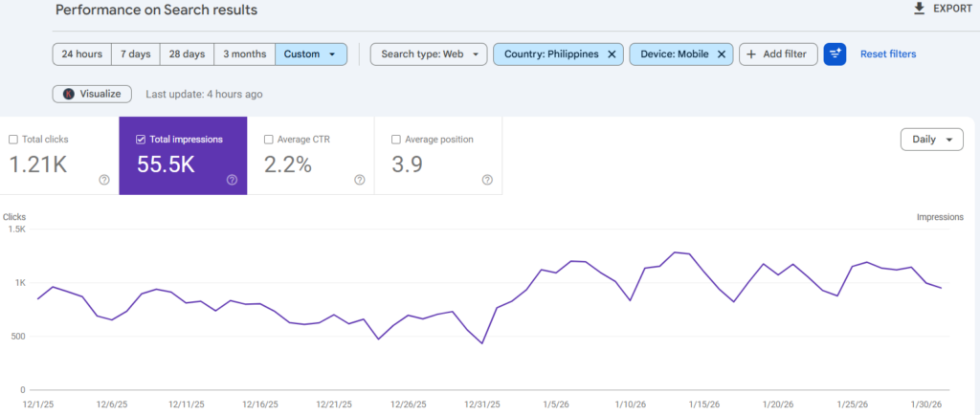The height and width of the screenshot is (415, 980).
Task: Open the Custom date range dropdown
Action: pyautogui.click(x=310, y=55)
